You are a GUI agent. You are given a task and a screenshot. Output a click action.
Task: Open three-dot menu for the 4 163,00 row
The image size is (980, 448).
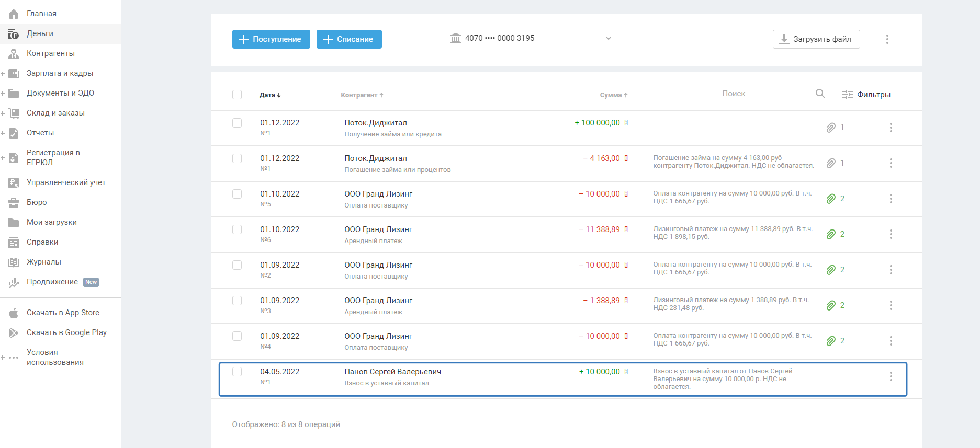[891, 163]
